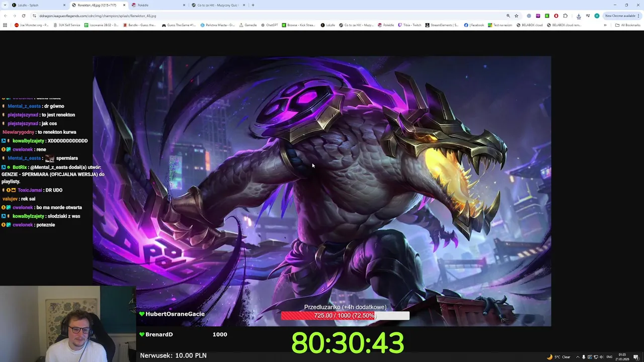This screenshot has width=644, height=362.
Task: Click chat user ToxicJamal
Action: [30, 190]
